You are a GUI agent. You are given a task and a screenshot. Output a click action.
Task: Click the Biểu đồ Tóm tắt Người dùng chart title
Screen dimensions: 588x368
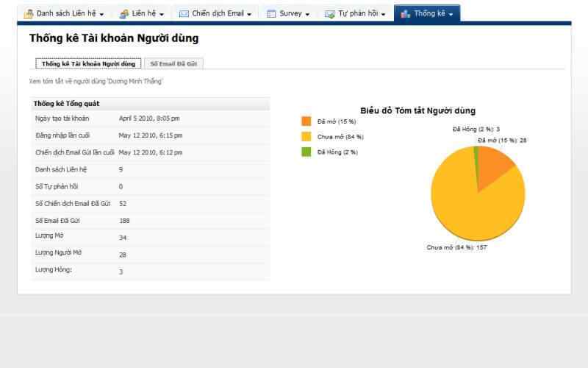tap(417, 110)
